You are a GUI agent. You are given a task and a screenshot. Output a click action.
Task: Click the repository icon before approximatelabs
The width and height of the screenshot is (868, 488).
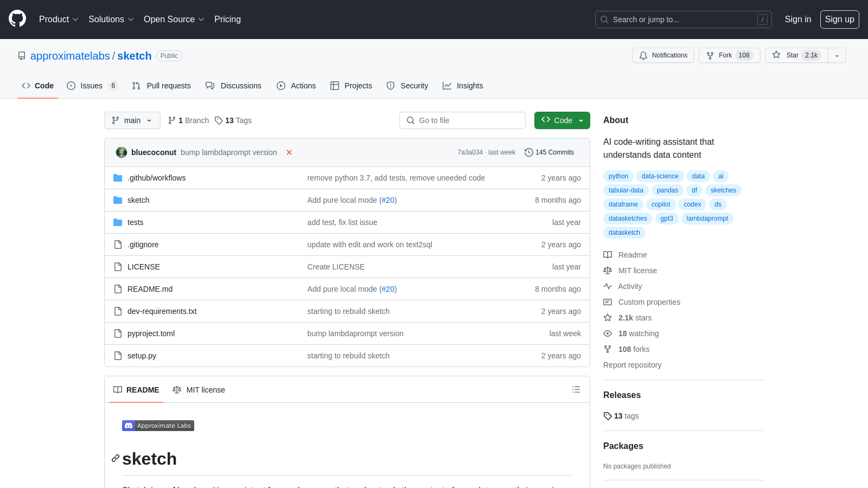pos(22,56)
